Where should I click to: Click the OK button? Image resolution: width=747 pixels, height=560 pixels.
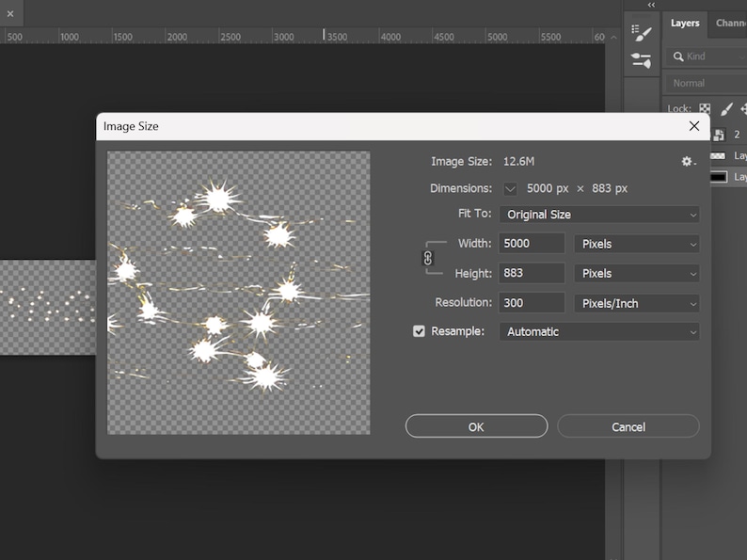click(x=476, y=426)
